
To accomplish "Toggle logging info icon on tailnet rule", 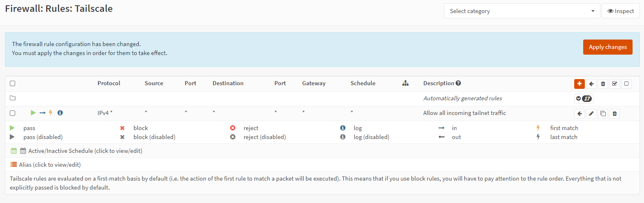I will [x=60, y=113].
